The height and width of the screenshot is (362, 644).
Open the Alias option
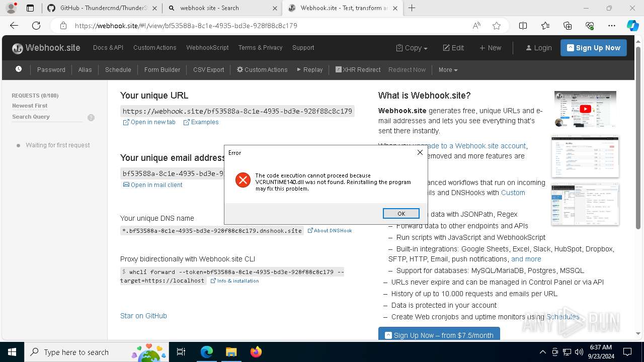(x=85, y=70)
